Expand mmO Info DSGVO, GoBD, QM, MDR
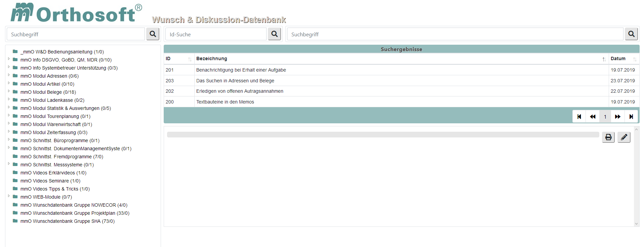 pos(9,59)
